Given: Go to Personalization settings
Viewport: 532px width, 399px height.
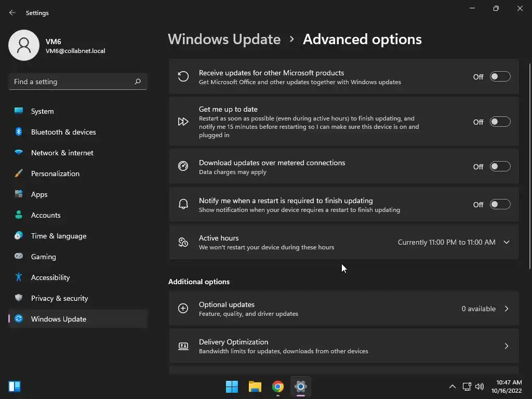Looking at the screenshot, I should [78, 174].
